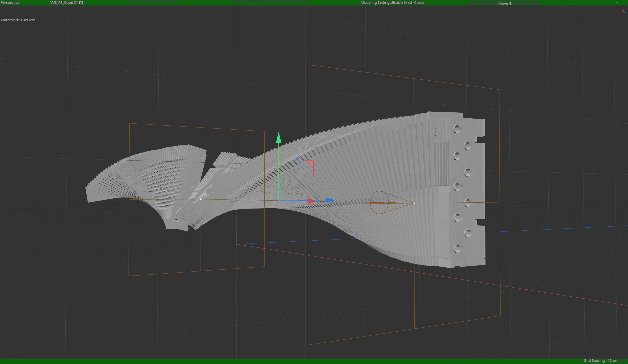628x364 pixels.
Task: Click the small arrow next to Move
Action: pos(510,3)
